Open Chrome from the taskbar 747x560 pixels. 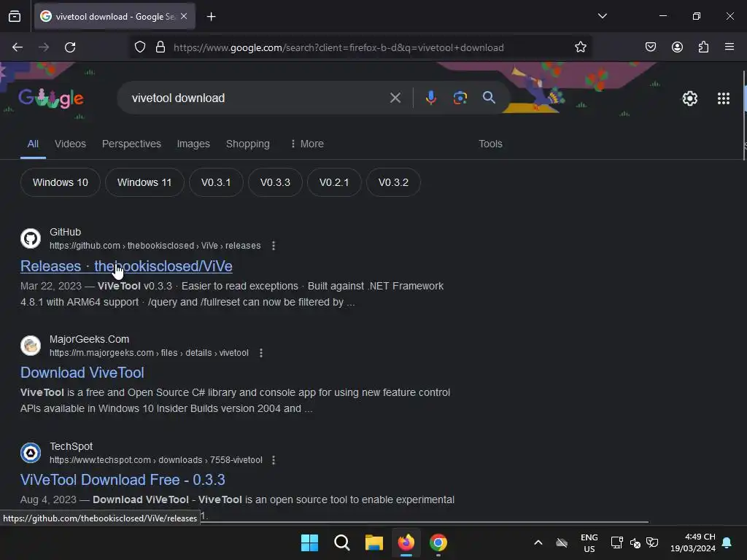click(x=438, y=542)
